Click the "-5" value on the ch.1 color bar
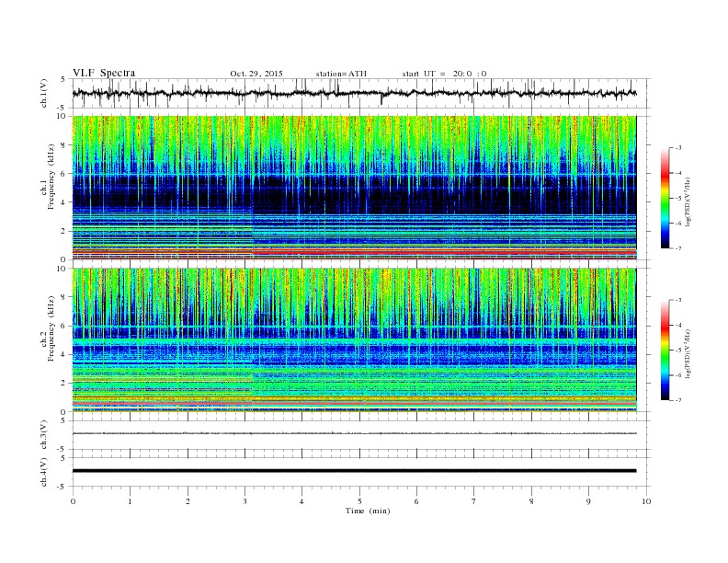Image resolution: width=728 pixels, height=563 pixels. pos(677,199)
